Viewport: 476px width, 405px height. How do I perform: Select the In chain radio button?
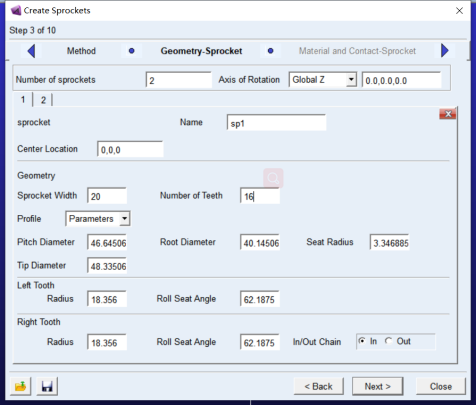click(x=361, y=341)
